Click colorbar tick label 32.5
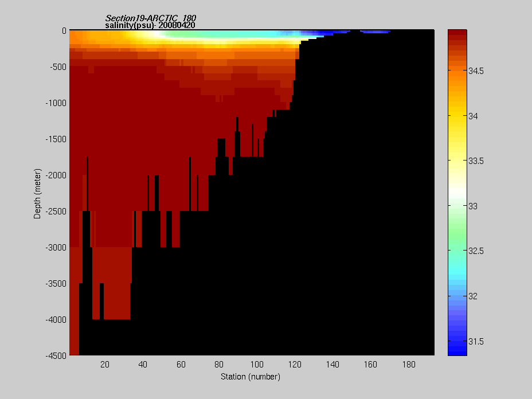The height and width of the screenshot is (399, 532). [476, 251]
